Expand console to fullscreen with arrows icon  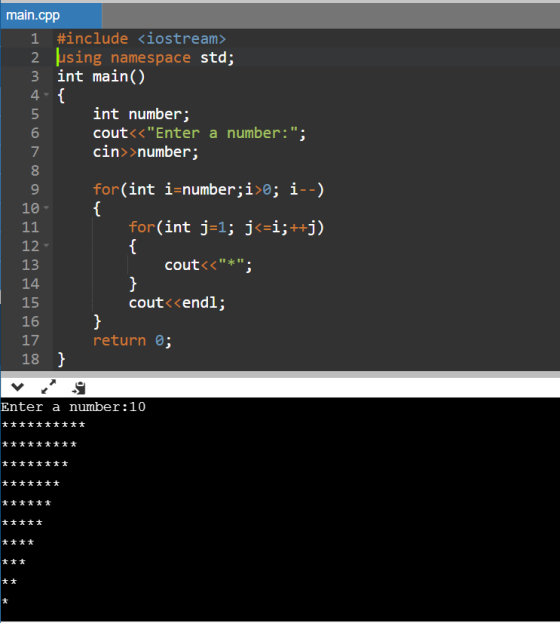[48, 387]
